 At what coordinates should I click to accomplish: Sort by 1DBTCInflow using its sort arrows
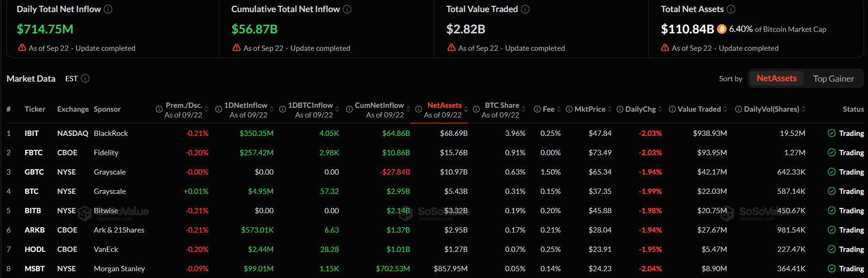click(337, 109)
